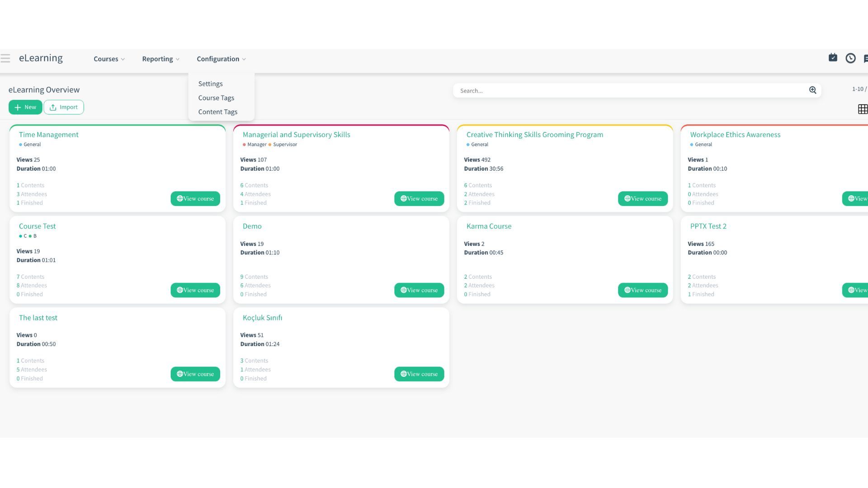Click the calendar/activity icon in top bar
Screen dimensions: 868x488
pyautogui.click(x=833, y=58)
